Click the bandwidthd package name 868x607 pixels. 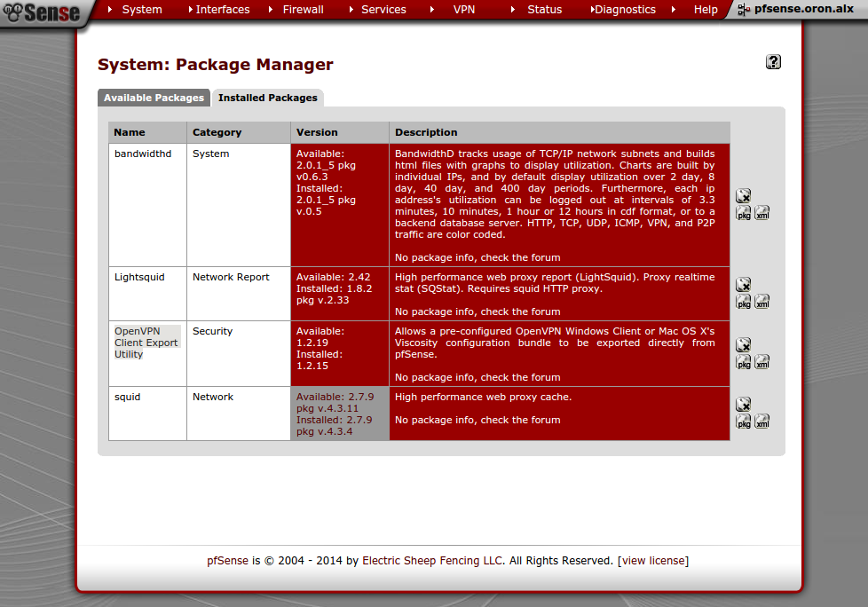(143, 154)
